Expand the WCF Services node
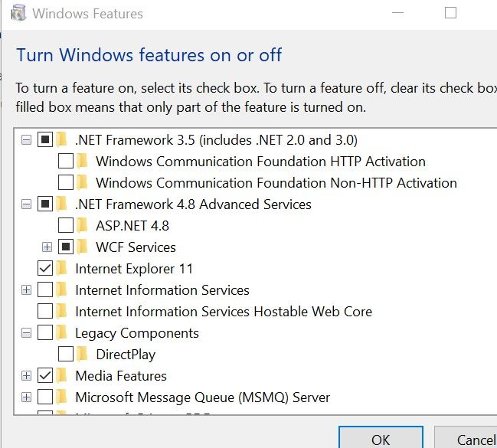Screen dimensions: 497x448 click(47, 247)
